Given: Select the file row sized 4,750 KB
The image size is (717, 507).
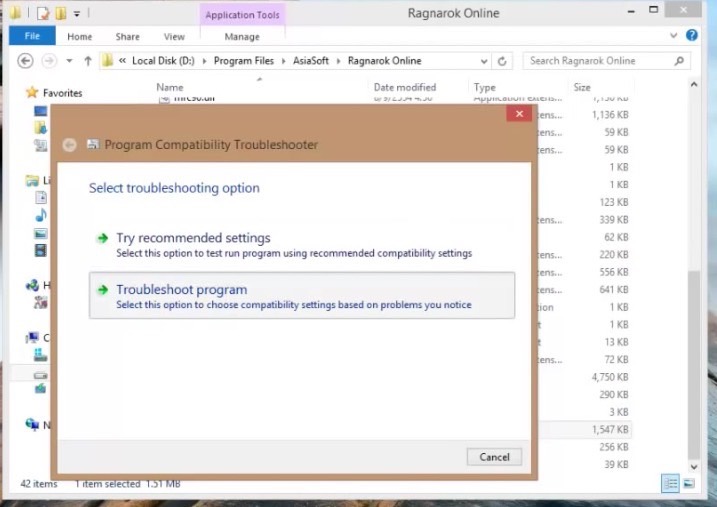Looking at the screenshot, I should click(x=585, y=377).
